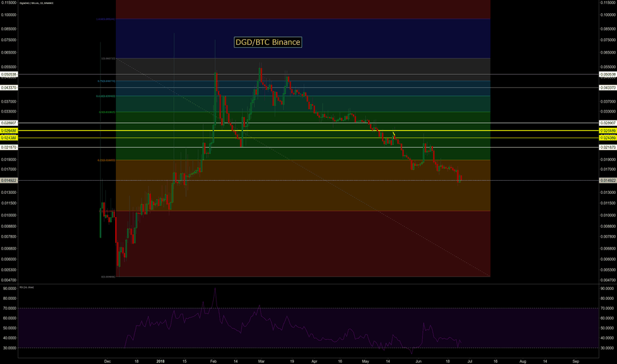Click the lower yellow price label on right scale
Viewport: 617px width, 364px height.
608,138
